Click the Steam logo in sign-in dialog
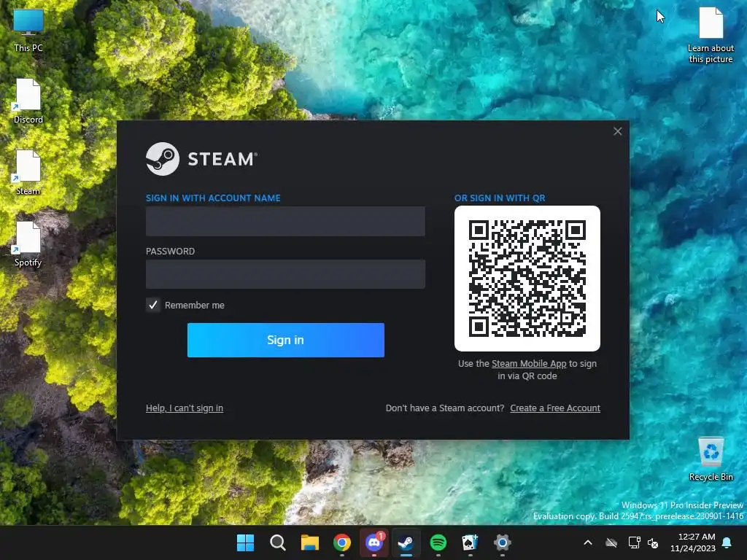 (x=201, y=159)
